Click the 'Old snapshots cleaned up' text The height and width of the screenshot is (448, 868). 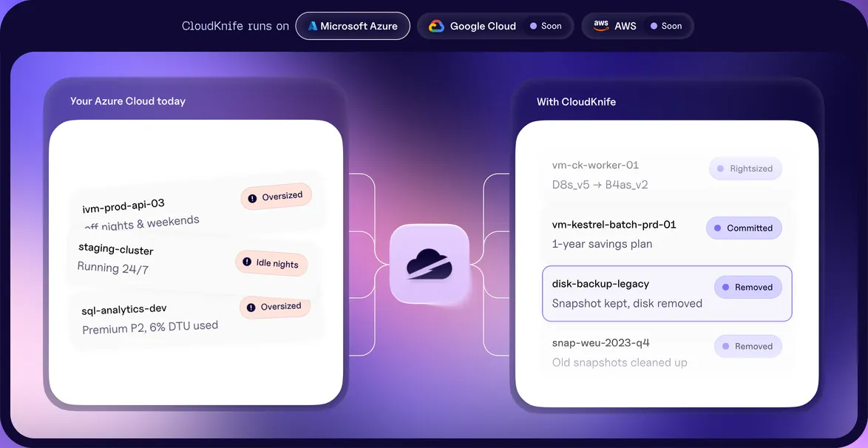pos(620,363)
